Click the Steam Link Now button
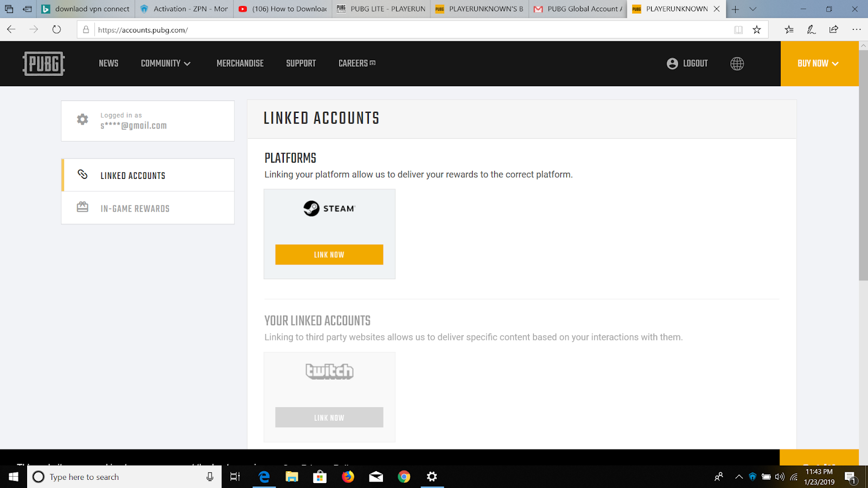 point(329,255)
